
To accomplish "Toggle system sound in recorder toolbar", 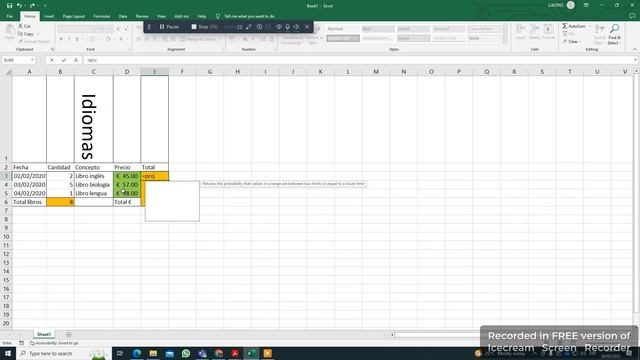I will [x=296, y=27].
